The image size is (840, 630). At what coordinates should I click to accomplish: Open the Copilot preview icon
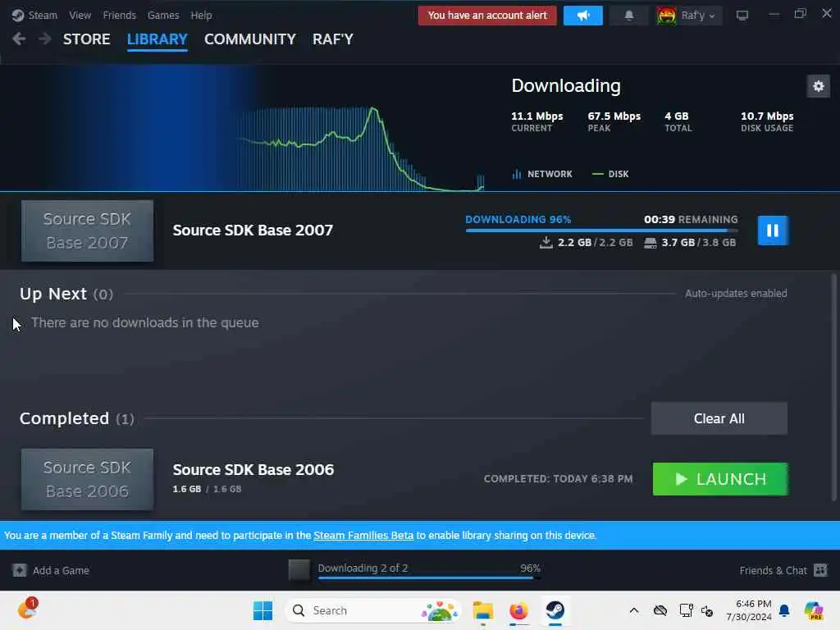[813, 610]
